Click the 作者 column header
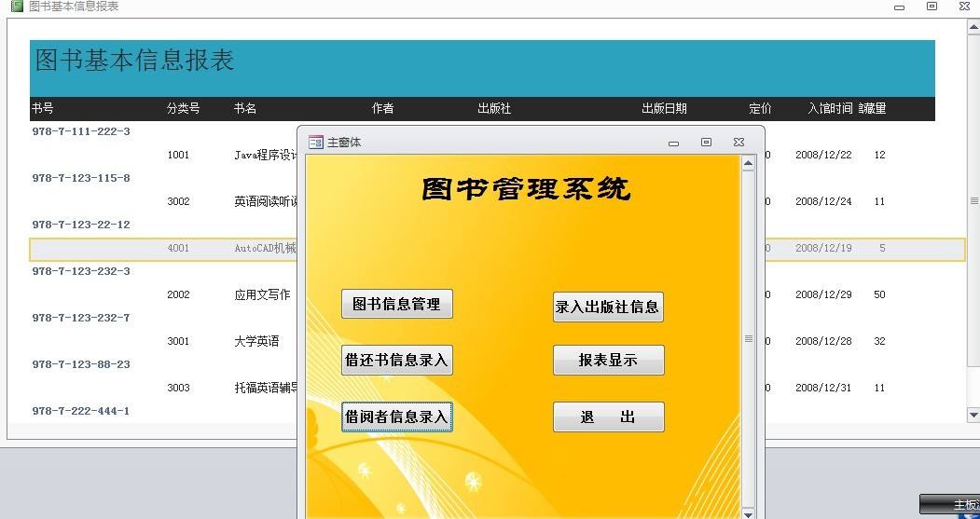The image size is (980, 519). click(382, 109)
